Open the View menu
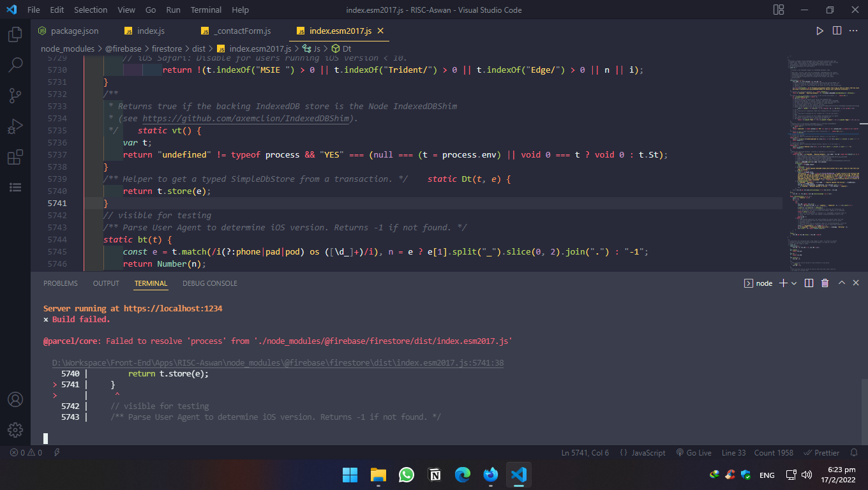This screenshot has height=490, width=868. tap(126, 10)
